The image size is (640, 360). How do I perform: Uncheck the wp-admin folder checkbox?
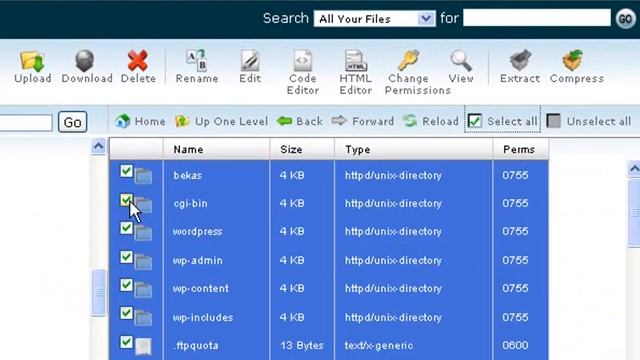coord(127,257)
